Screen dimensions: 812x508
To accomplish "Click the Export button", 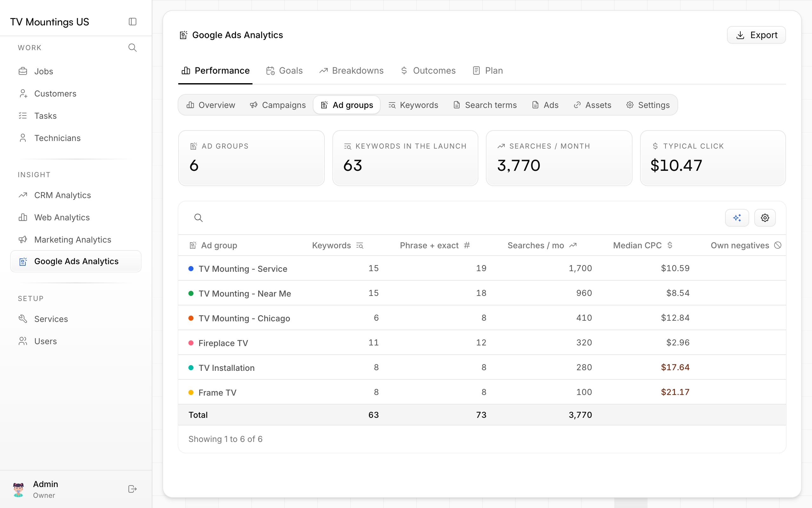I will coord(756,35).
